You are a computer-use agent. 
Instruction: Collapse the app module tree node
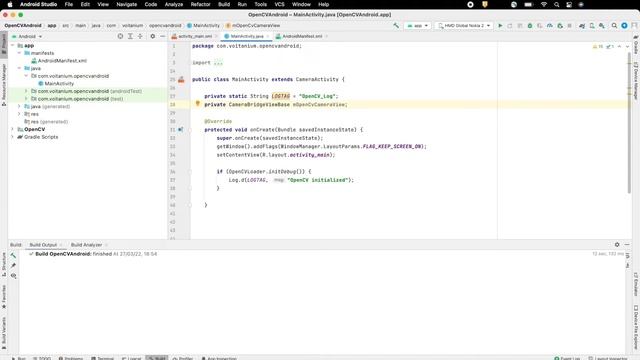pyautogui.click(x=13, y=46)
